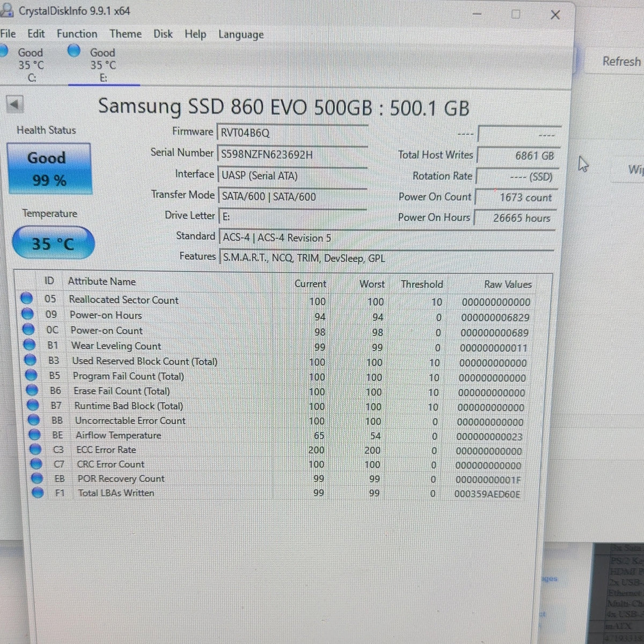Click the status icon for Power-on Hours row
The height and width of the screenshot is (644, 644).
point(28,314)
